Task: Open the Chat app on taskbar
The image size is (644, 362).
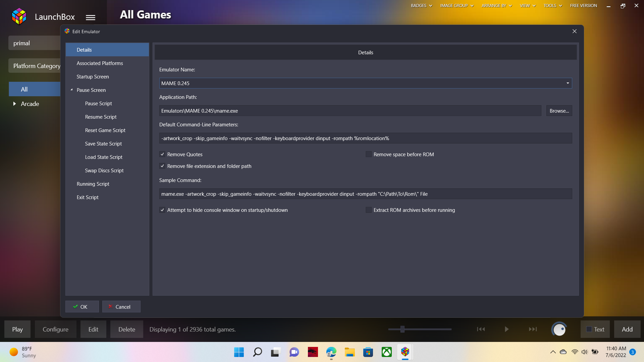Action: coord(294,352)
